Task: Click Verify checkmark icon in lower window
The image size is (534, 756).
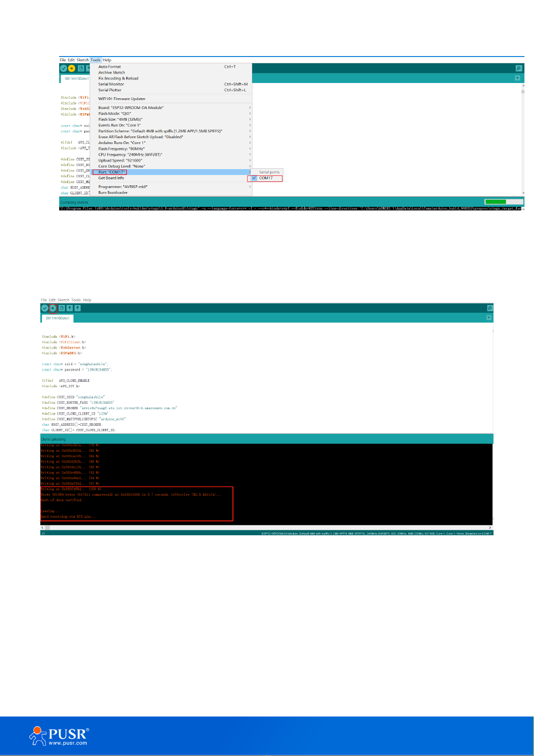Action: point(44,308)
